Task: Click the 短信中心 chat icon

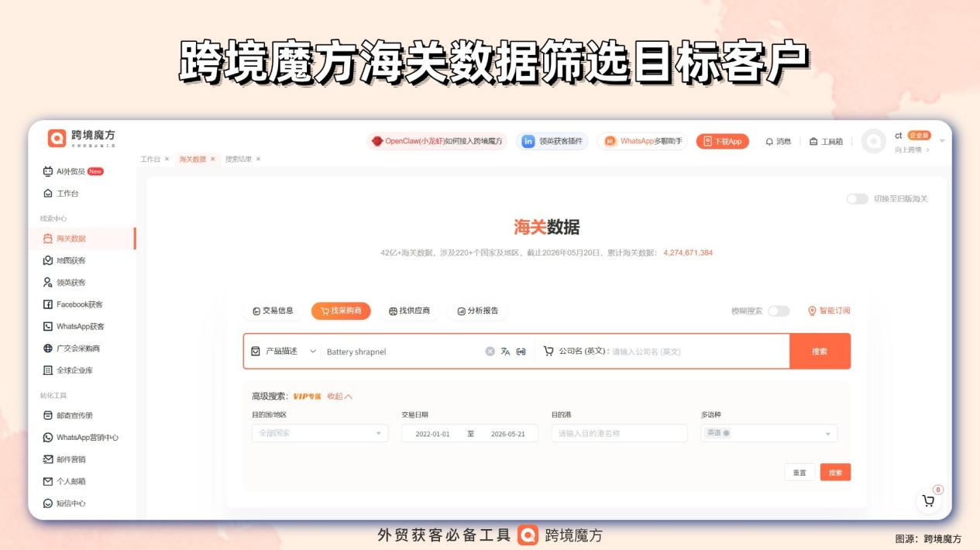Action: click(48, 504)
